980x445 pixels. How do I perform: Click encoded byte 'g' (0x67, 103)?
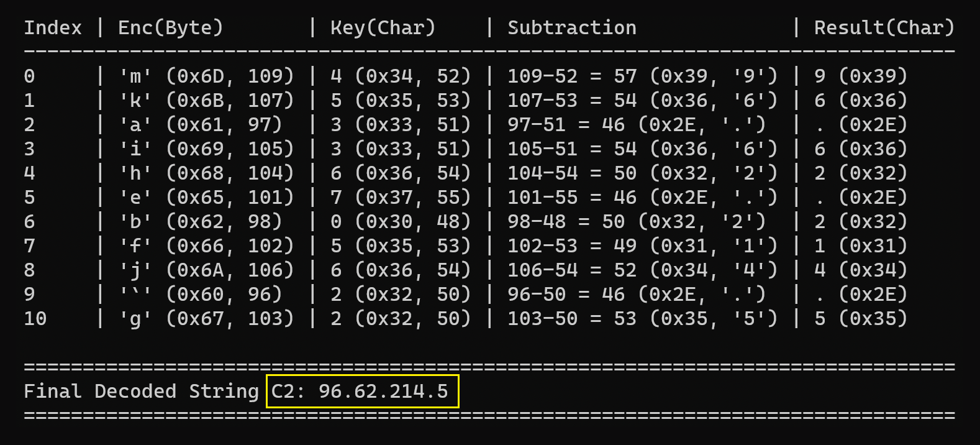coord(206,319)
